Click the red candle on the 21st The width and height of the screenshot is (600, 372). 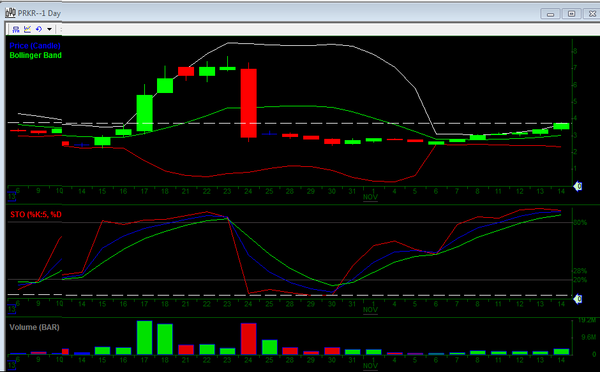pyautogui.click(x=186, y=71)
